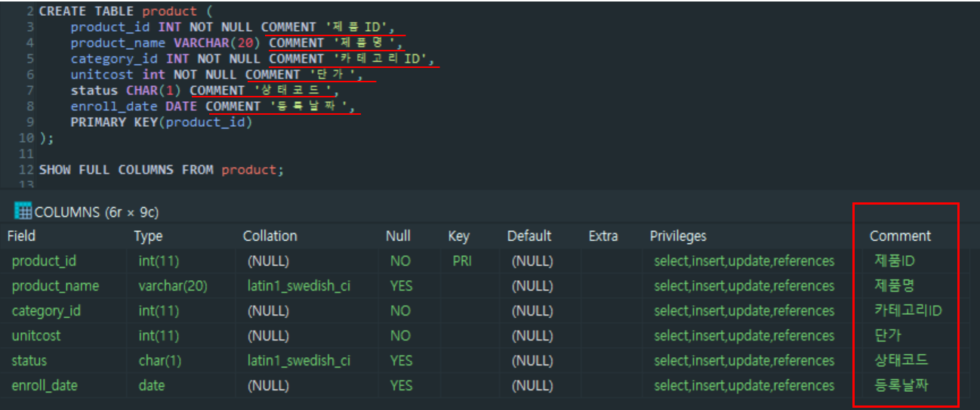Click the Default column header
980x410 pixels.
(529, 236)
